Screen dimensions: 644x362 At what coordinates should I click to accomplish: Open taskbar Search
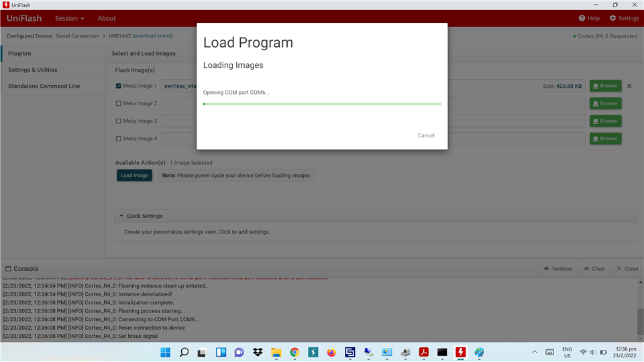[184, 352]
